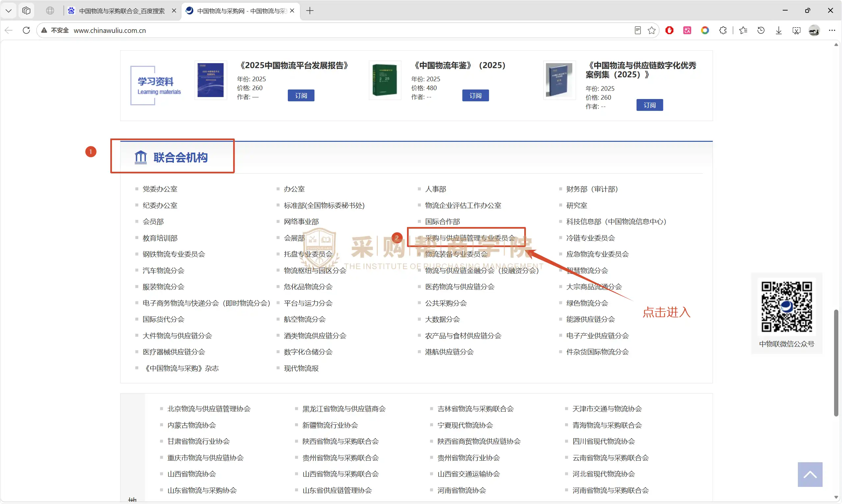Reload the current page
Viewport: 842px width, 504px height.
point(26,30)
